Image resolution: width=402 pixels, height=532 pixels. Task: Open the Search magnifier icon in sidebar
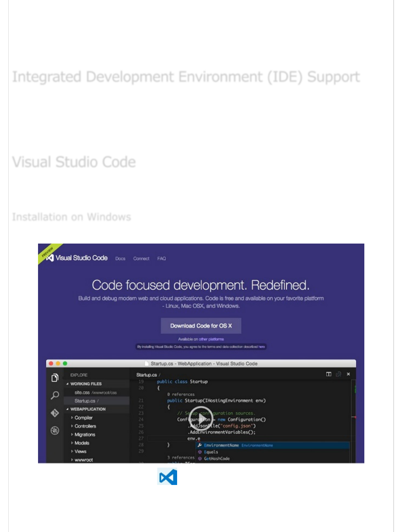55,395
